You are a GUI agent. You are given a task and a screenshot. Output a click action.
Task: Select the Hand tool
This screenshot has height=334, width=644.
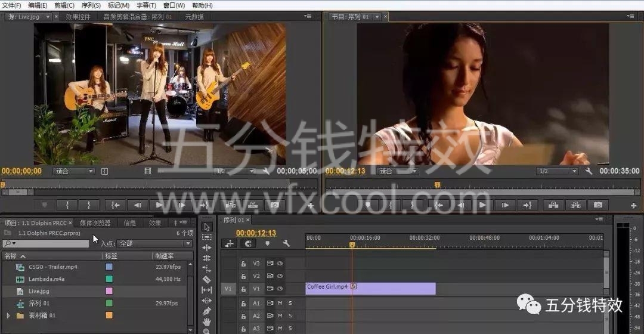(x=206, y=321)
